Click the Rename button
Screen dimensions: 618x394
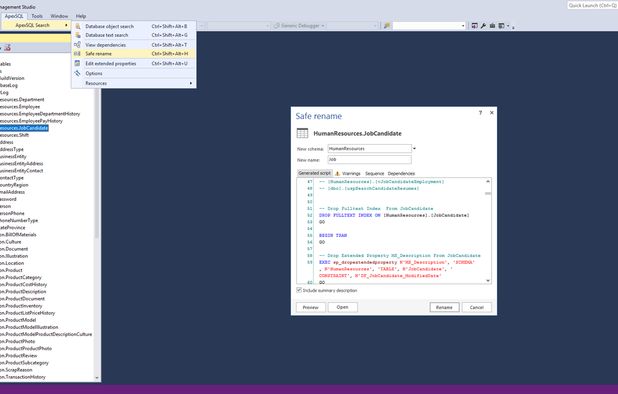coord(444,307)
